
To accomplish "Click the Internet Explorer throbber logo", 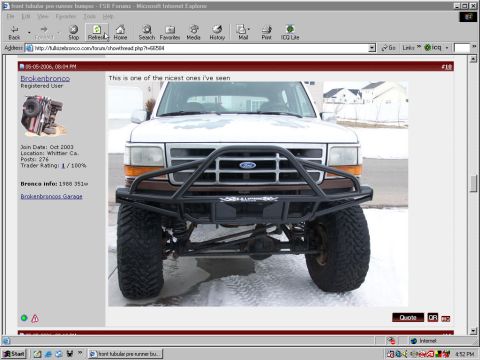I will pos(468,16).
